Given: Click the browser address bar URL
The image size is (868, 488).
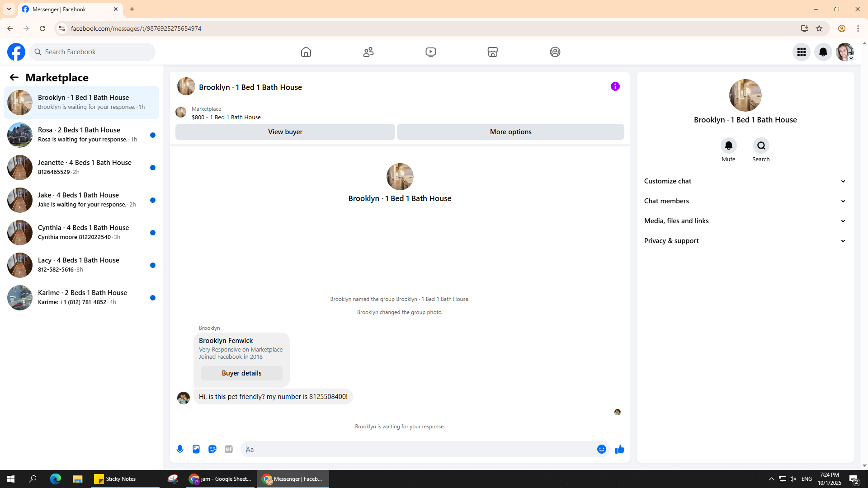Looking at the screenshot, I should coord(136,28).
